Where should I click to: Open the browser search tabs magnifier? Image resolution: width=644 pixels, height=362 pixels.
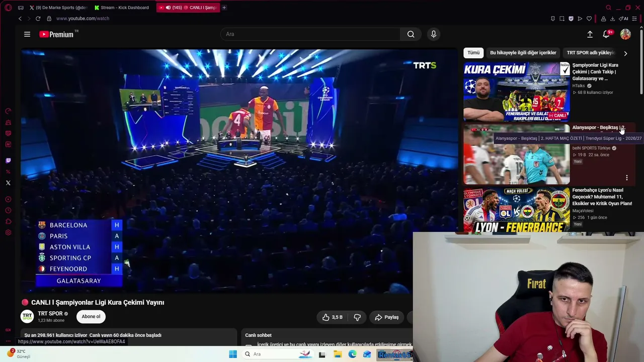tap(608, 8)
